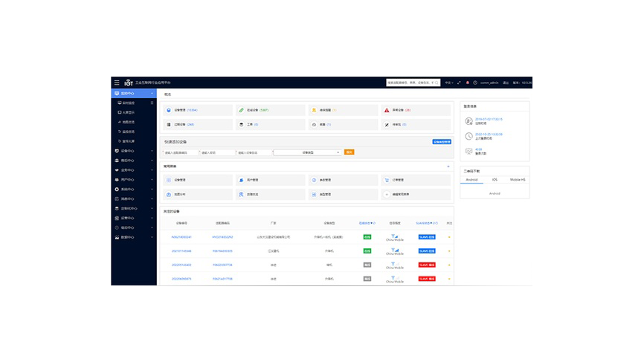Click the list icon beside the first sidebar sub-item
The image size is (644, 362).
pyautogui.click(x=152, y=103)
